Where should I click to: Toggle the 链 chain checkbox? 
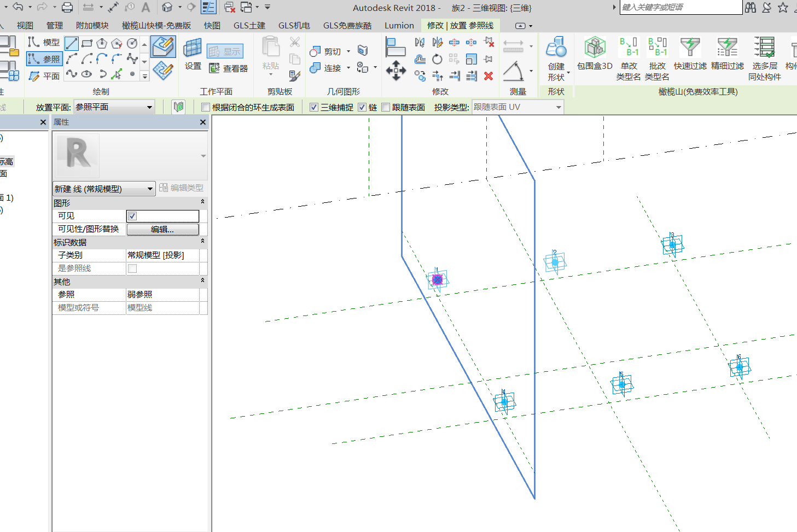pyautogui.click(x=362, y=107)
